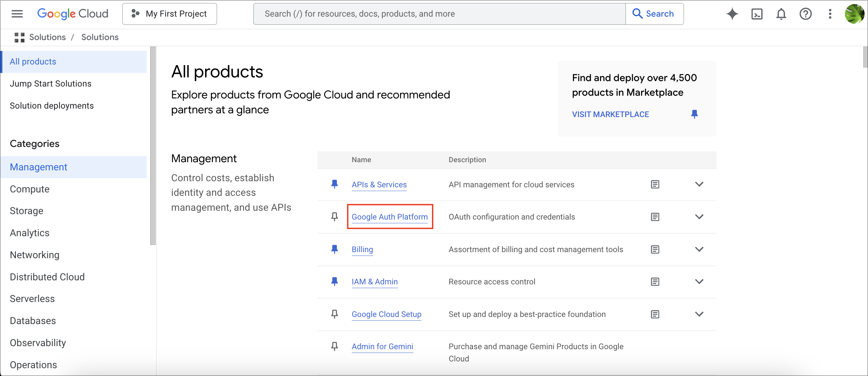Viewport: 868px width, 376px height.
Task: Select the Management category
Action: coord(74,167)
